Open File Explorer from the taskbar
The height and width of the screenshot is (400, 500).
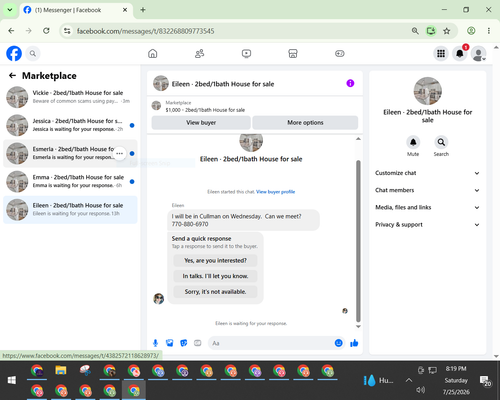pyautogui.click(x=61, y=370)
